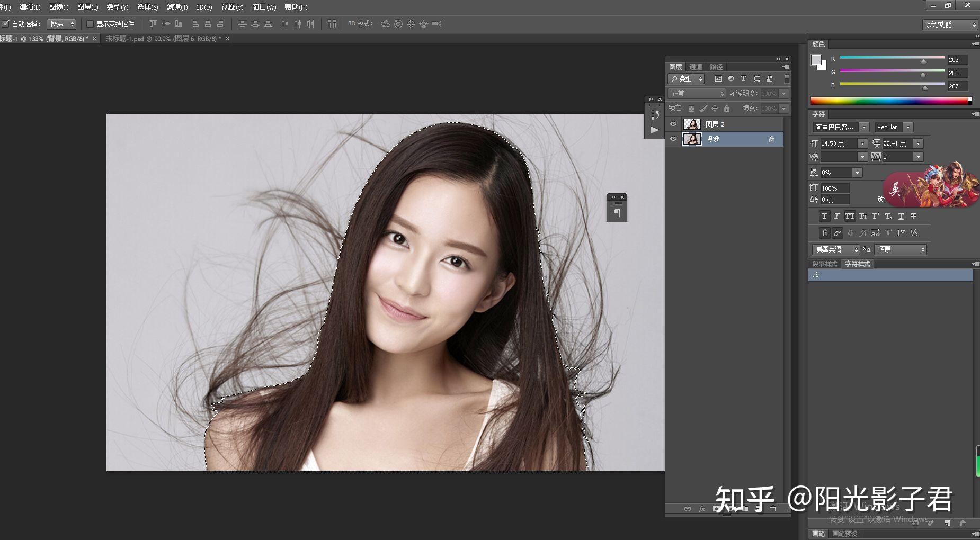Viewport: 980px width, 540px height.
Task: Toggle lock all in Layers panel
Action: point(727,109)
